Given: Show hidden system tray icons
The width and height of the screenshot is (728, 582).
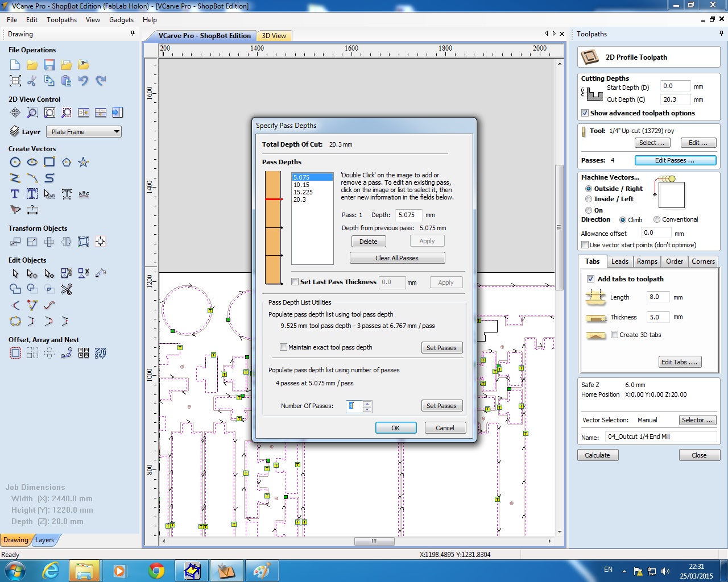Looking at the screenshot, I should [x=624, y=571].
